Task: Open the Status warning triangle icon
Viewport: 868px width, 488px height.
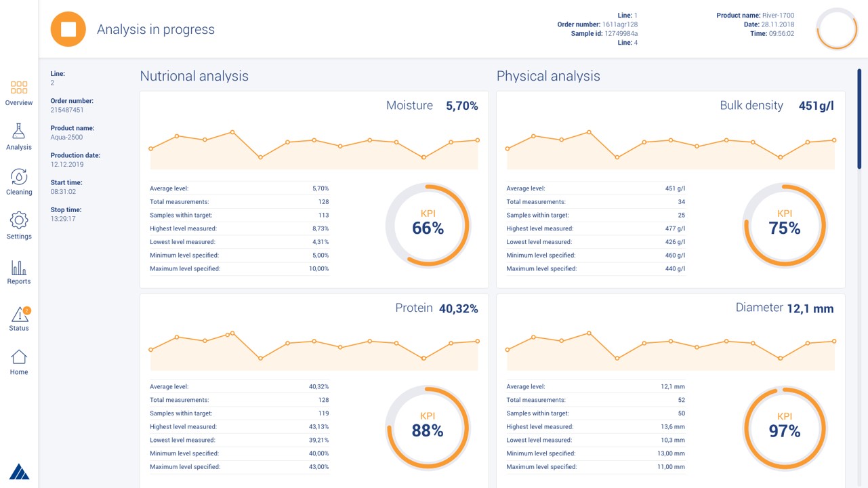Action: pyautogui.click(x=19, y=314)
